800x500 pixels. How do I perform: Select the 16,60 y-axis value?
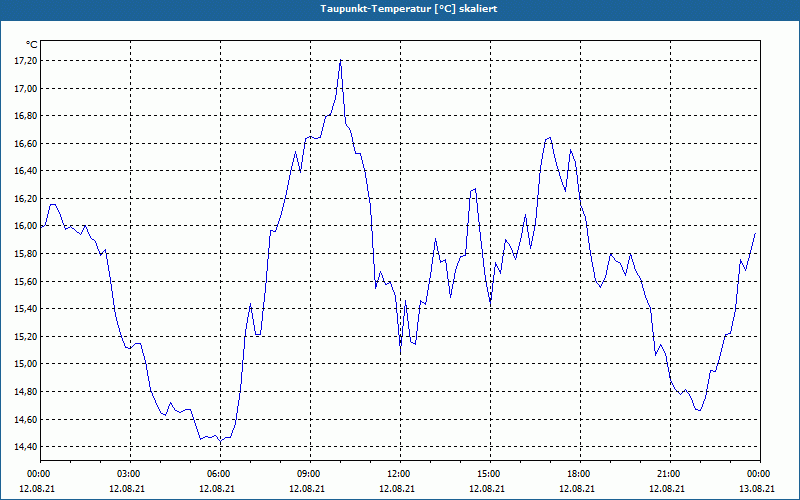coord(27,143)
